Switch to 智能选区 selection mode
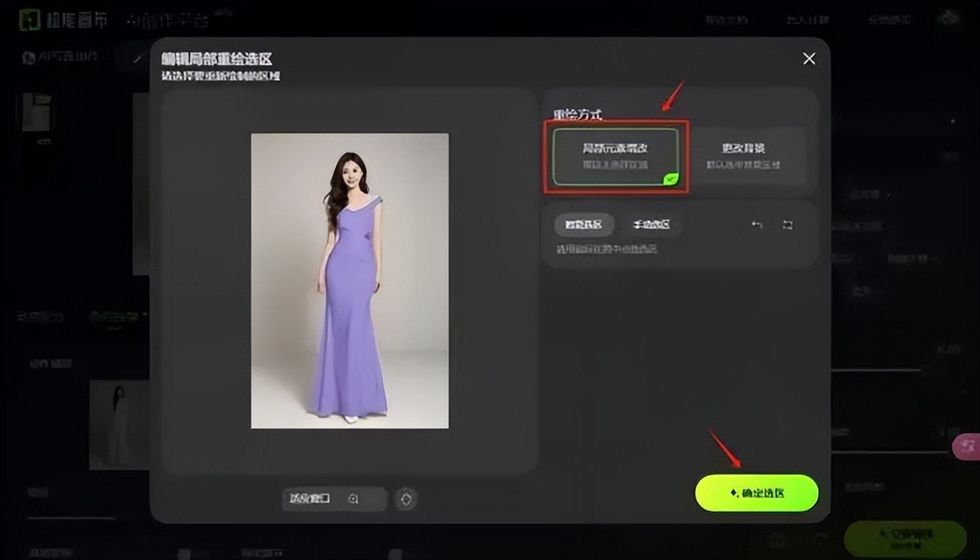Screen dimensions: 980x560 click(584, 225)
